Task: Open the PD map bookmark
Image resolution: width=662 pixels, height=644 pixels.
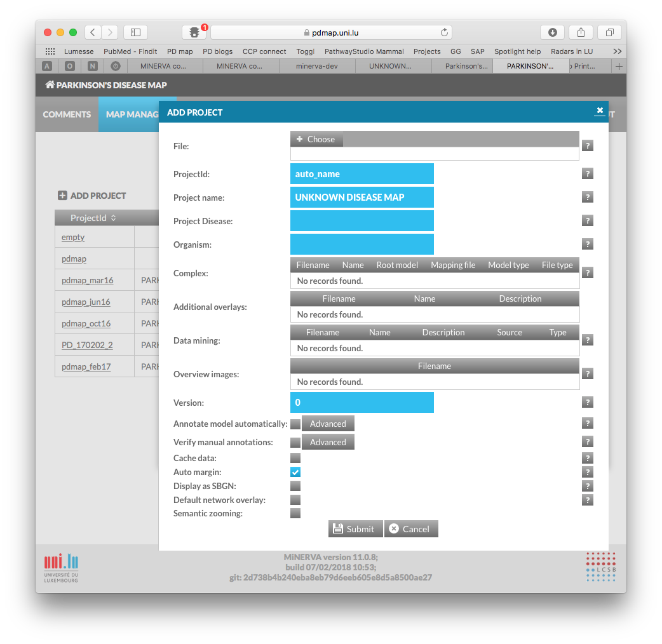Action: 180,51
